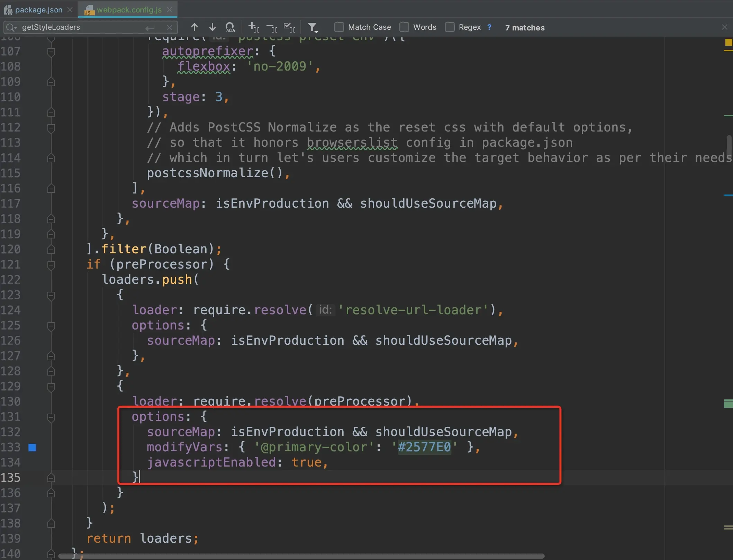The height and width of the screenshot is (560, 733).
Task: Add selection for next occurrence icon
Action: pyautogui.click(x=254, y=27)
